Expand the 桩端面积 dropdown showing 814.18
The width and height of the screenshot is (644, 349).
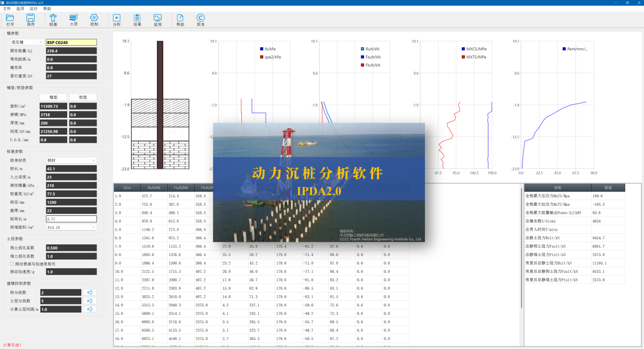[71, 227]
